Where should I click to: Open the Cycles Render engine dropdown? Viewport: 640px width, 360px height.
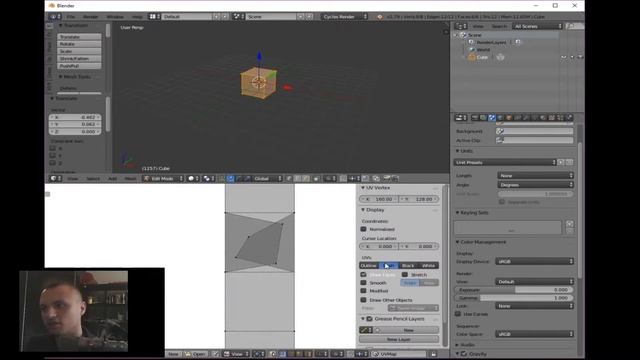coord(344,17)
